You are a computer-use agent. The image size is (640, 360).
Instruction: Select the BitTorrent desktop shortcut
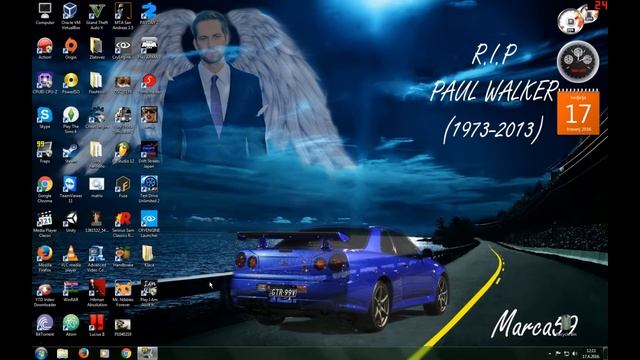44,325
